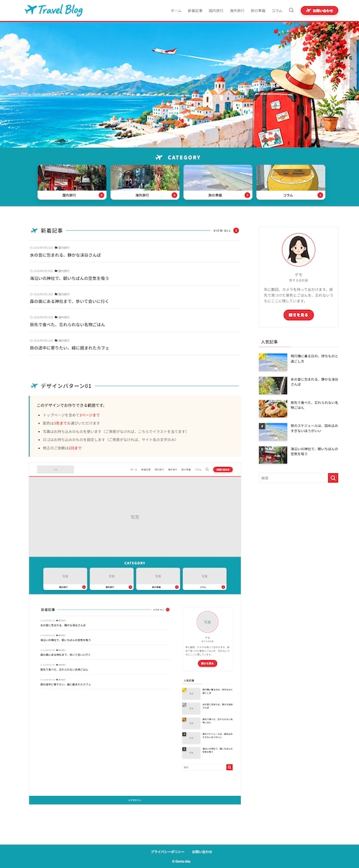Open the 新着記事 menu item
The image size is (359, 868).
click(195, 10)
